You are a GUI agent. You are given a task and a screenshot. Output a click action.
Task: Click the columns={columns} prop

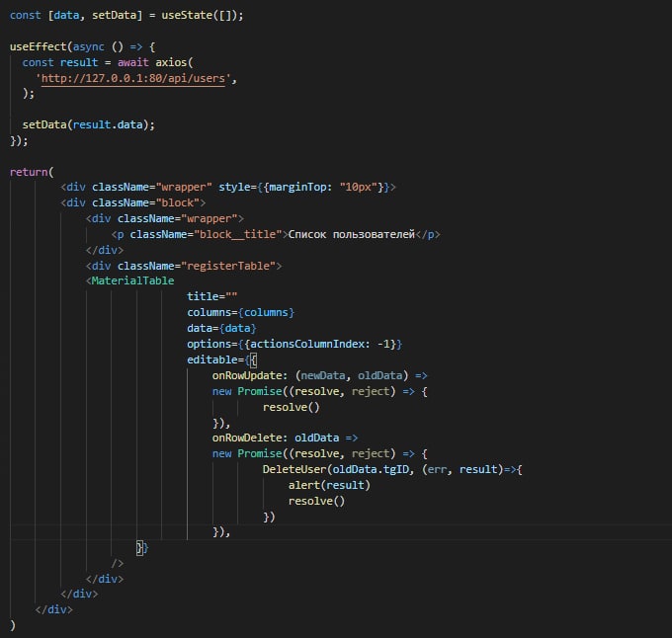(240, 312)
